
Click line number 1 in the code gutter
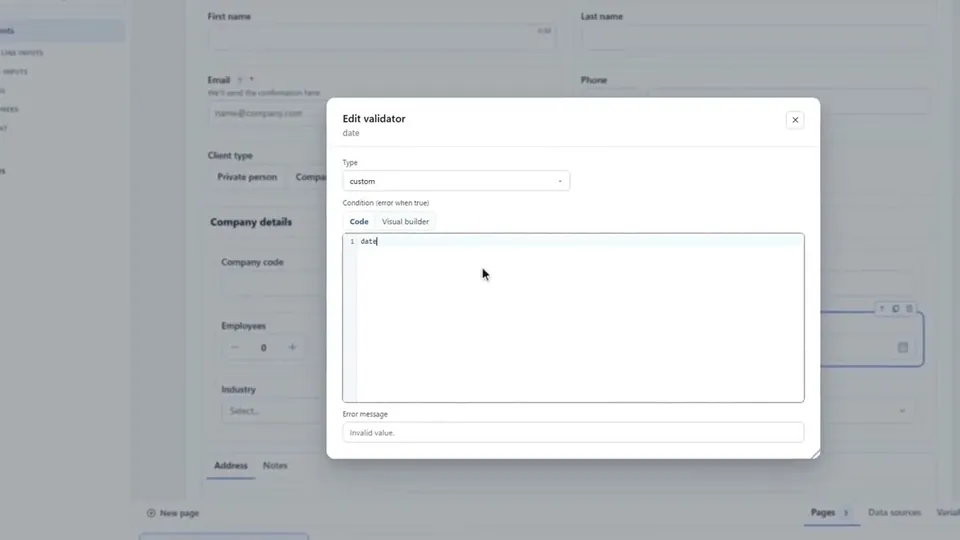[x=351, y=241]
